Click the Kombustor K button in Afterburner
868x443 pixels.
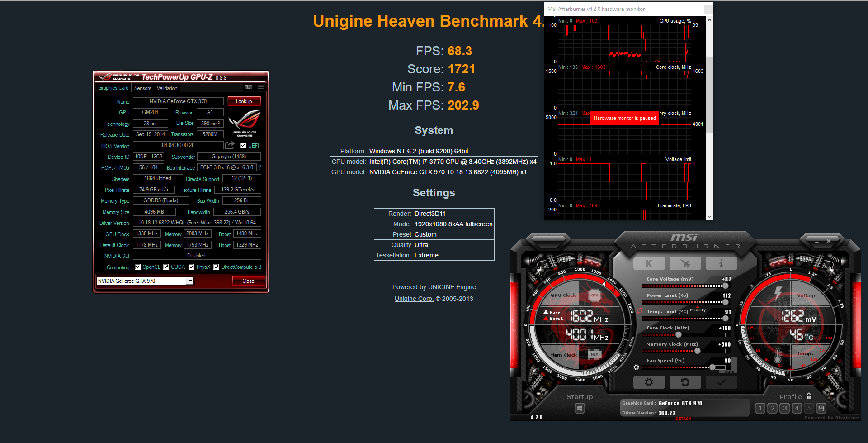point(649,263)
